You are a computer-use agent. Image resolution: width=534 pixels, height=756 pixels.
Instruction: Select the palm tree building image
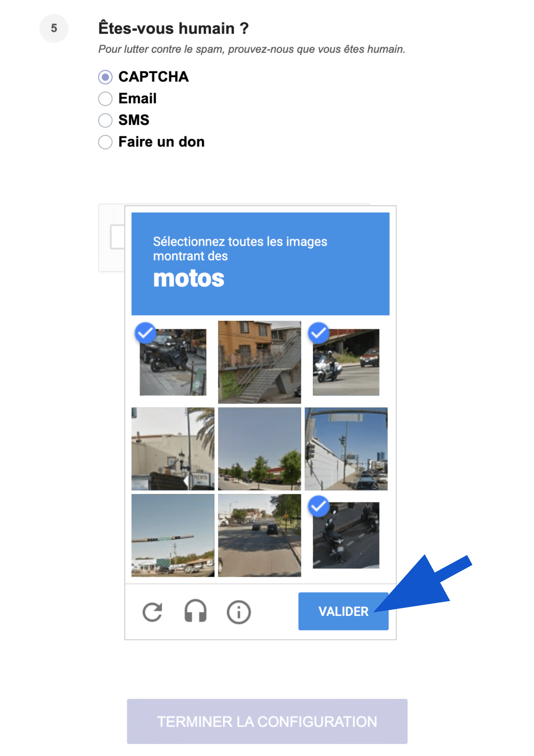tap(173, 449)
